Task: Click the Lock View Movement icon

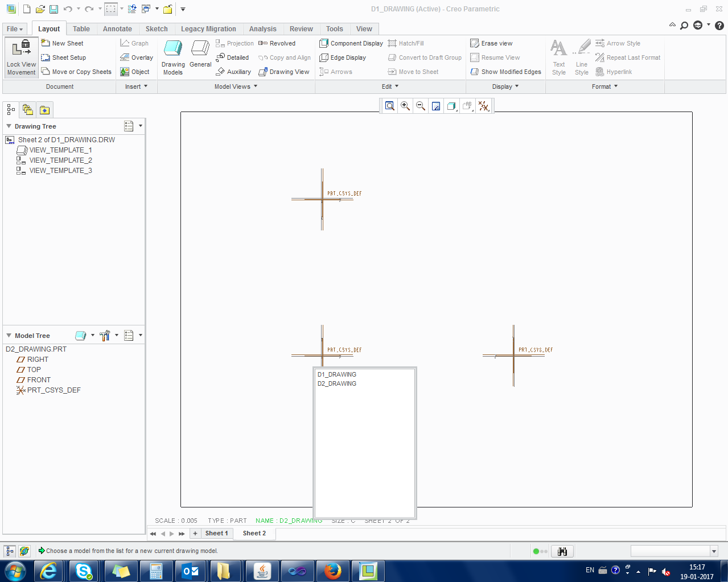Action: point(21,57)
